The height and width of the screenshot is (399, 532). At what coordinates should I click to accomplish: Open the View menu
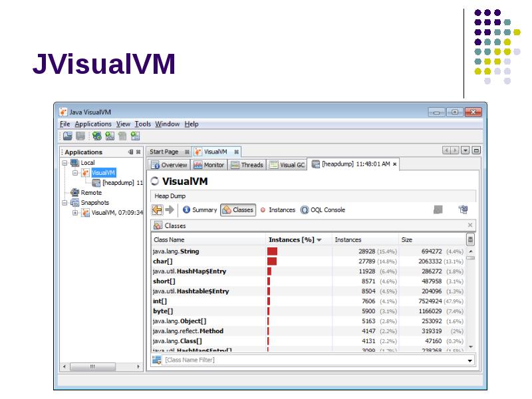pyautogui.click(x=123, y=124)
